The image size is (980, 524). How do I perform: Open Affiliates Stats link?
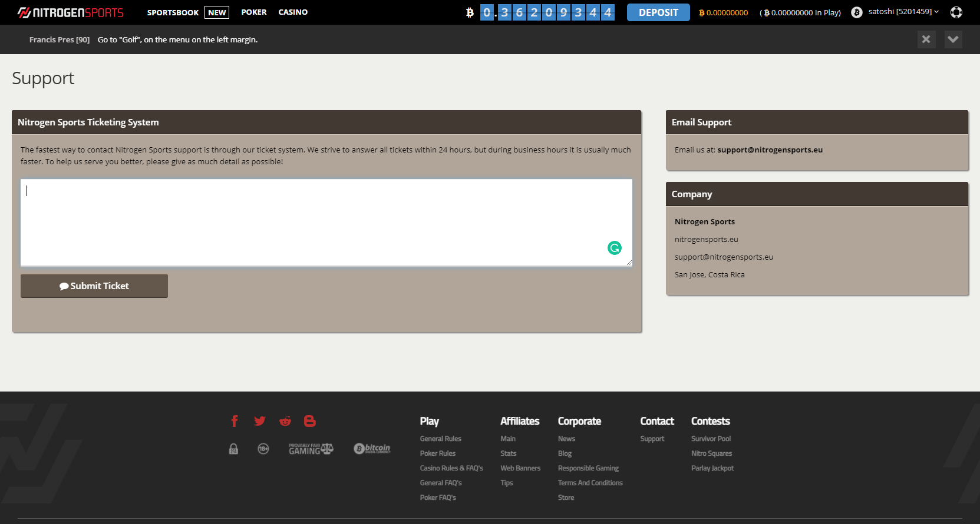tap(508, 453)
